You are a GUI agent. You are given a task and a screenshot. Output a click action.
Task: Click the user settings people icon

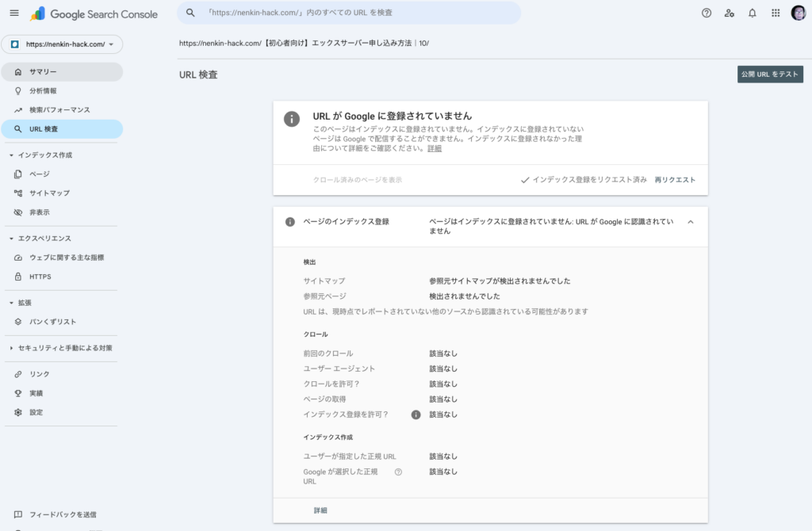tap(730, 13)
